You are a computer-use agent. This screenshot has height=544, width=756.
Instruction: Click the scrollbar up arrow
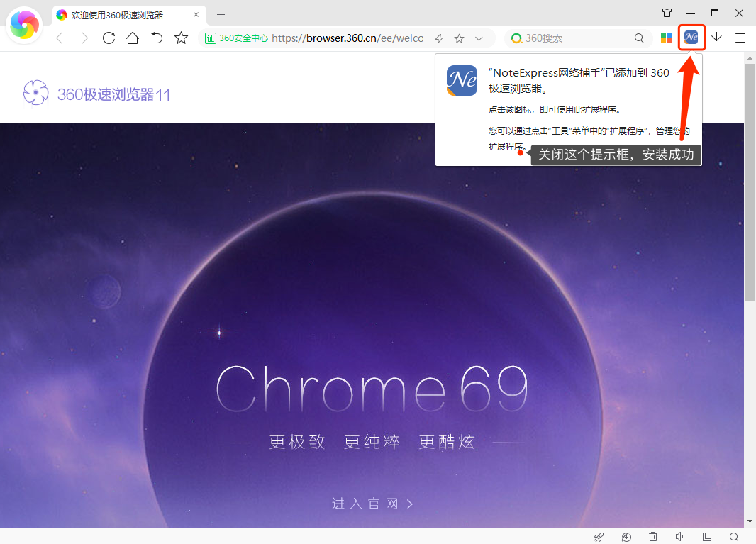750,58
